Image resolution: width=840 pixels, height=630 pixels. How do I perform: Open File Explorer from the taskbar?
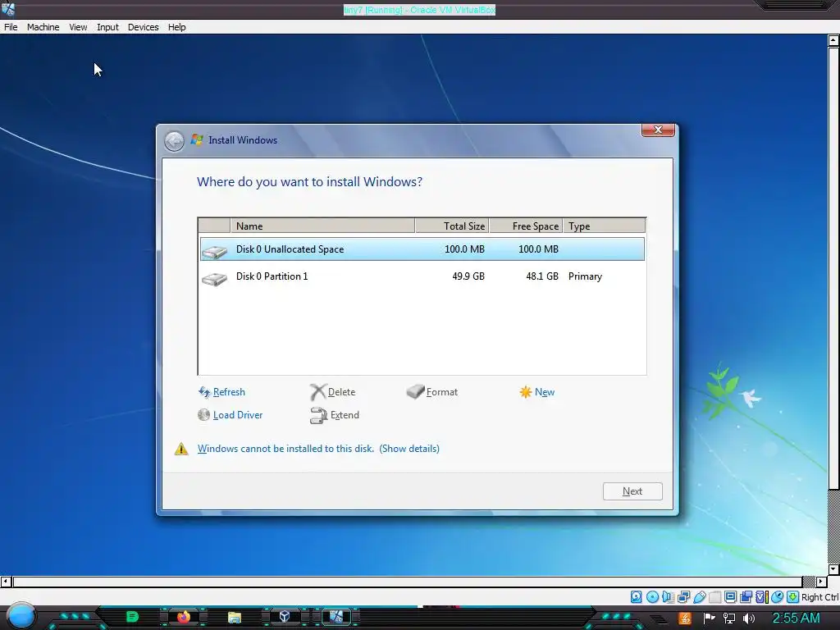pos(234,618)
